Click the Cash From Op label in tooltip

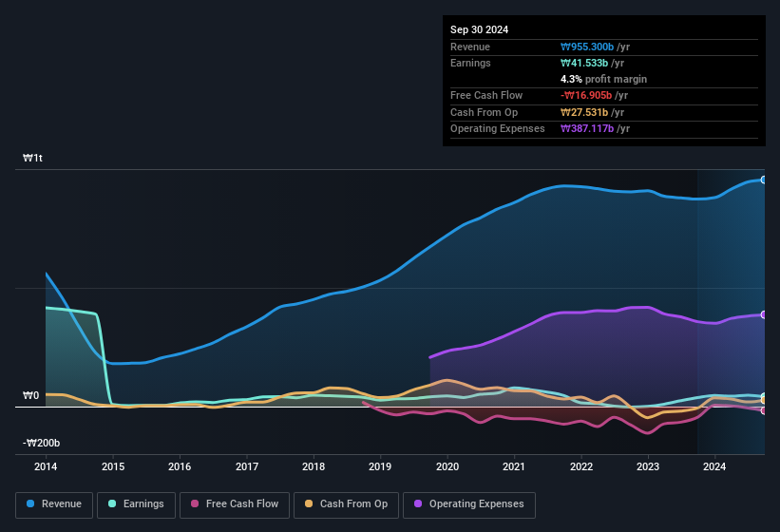tap(484, 112)
